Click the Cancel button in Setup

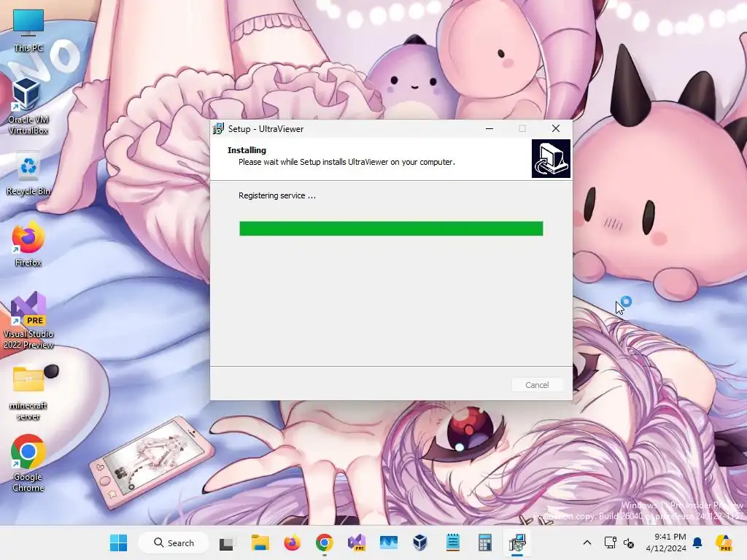[537, 385]
